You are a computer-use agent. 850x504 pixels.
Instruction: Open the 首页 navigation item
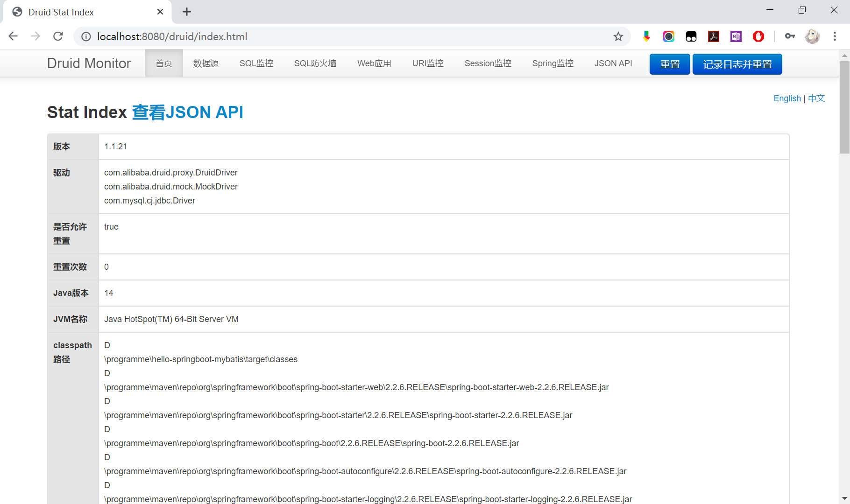pyautogui.click(x=164, y=63)
